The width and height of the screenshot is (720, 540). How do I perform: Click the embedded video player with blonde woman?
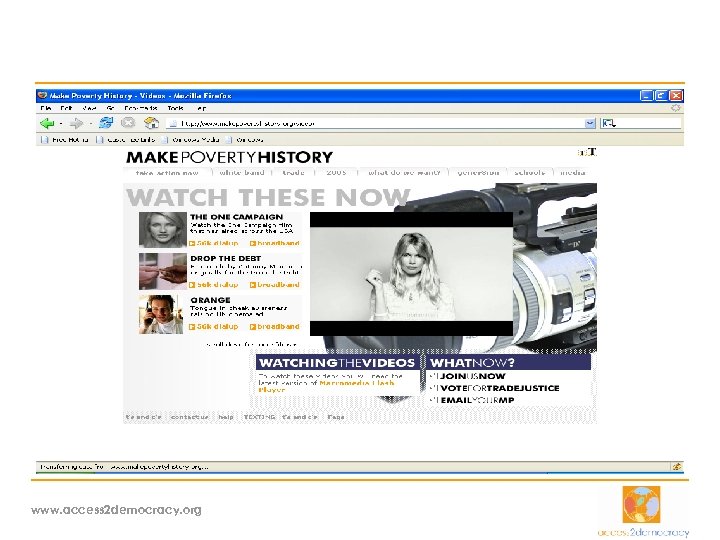coord(411,274)
